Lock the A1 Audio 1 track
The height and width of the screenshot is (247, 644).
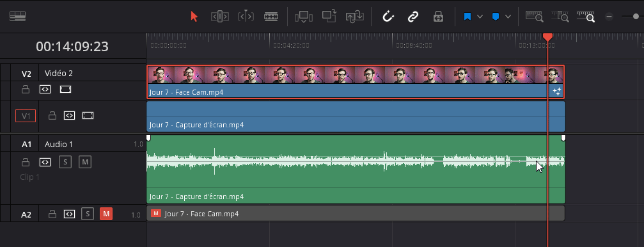26,162
